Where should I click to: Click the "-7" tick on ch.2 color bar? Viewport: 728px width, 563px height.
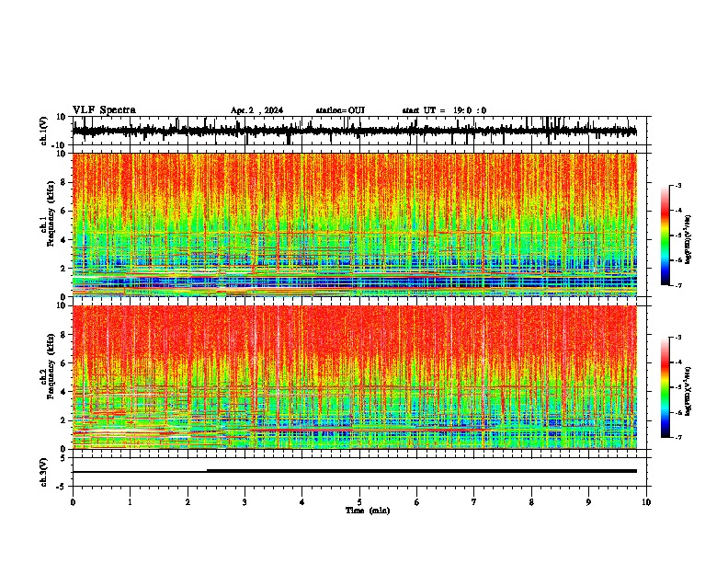pos(677,437)
